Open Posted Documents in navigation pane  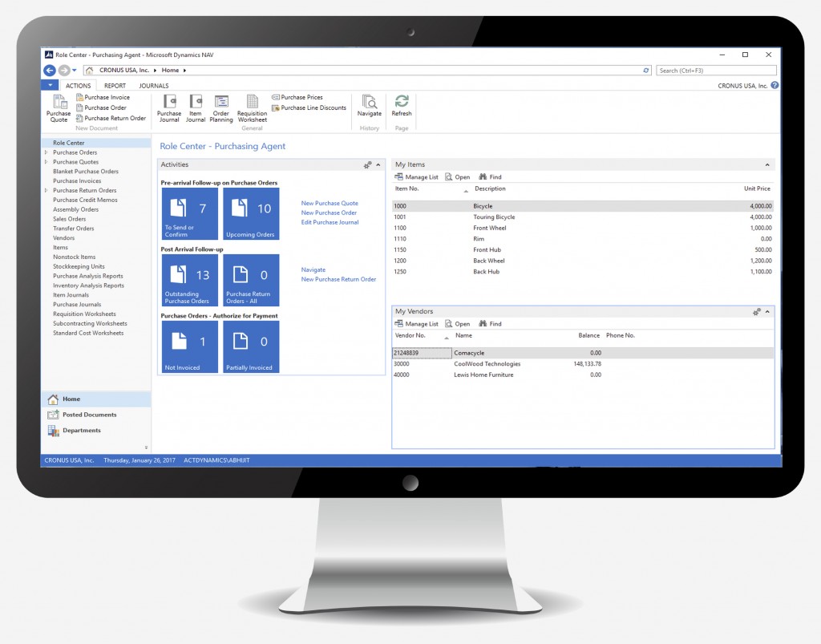(96, 415)
